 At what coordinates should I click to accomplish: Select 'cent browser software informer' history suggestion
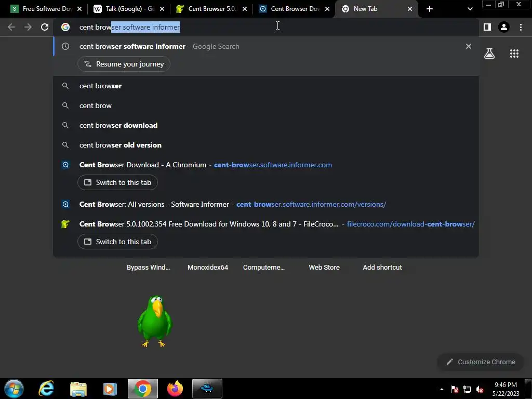[x=266, y=46]
